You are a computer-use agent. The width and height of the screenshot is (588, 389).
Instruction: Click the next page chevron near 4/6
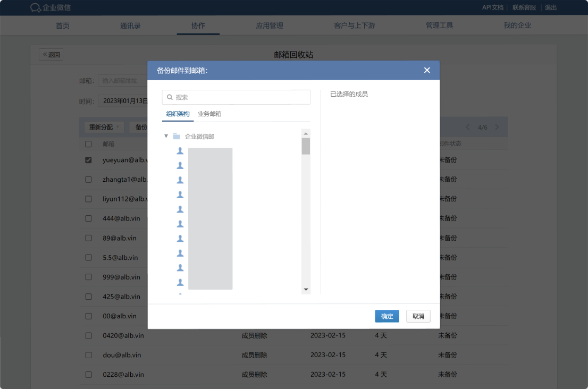click(x=497, y=127)
